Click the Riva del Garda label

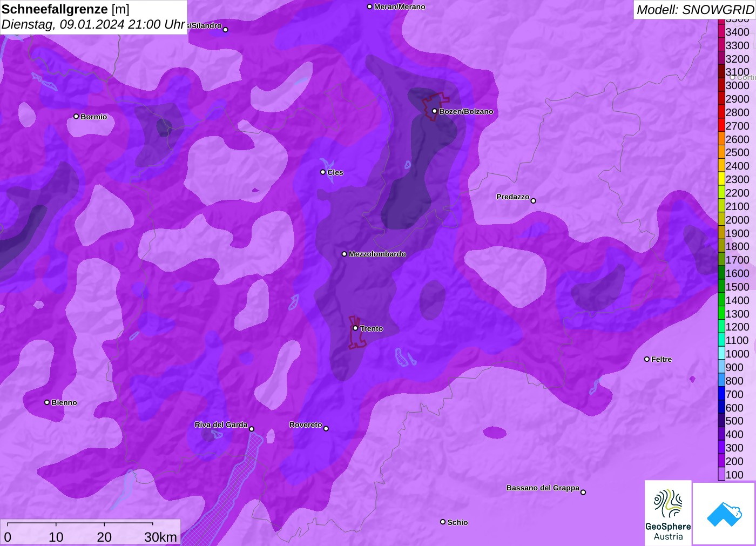point(221,424)
